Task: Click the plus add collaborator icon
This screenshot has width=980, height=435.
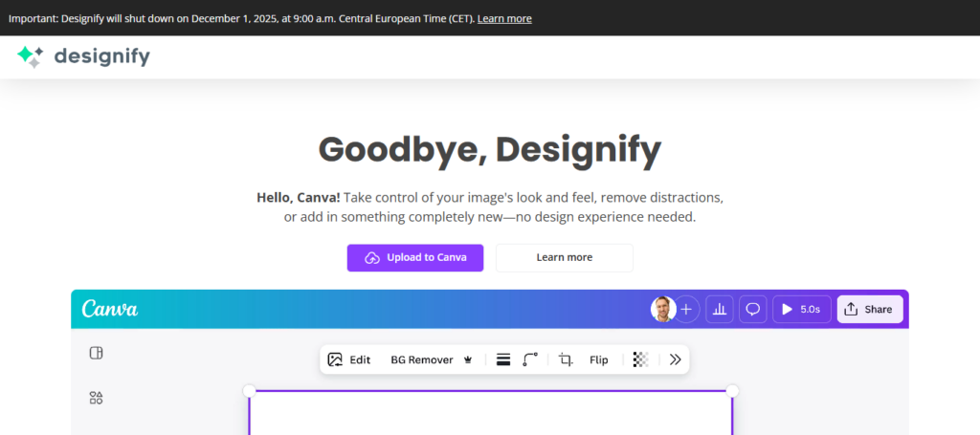Action: pos(687,309)
